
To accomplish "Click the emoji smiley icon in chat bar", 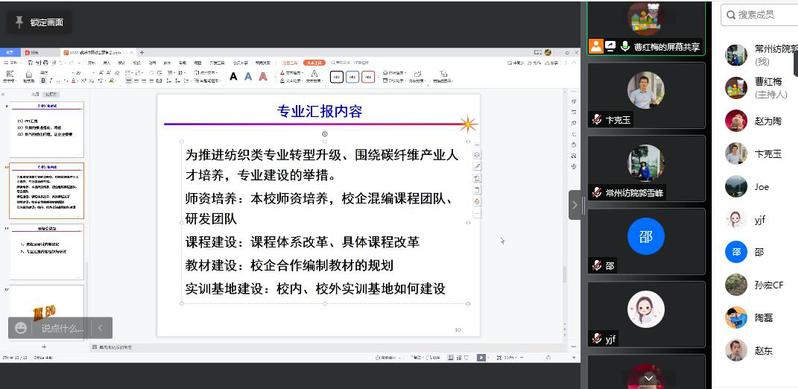I will pos(21,328).
